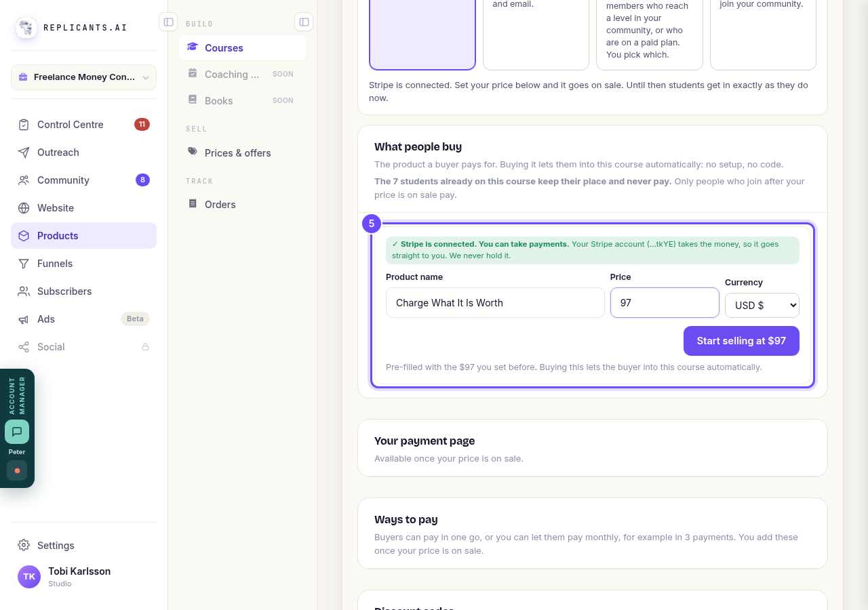Choose the card about members reaching a level
Screen dimensions: 868x610
[650, 34]
